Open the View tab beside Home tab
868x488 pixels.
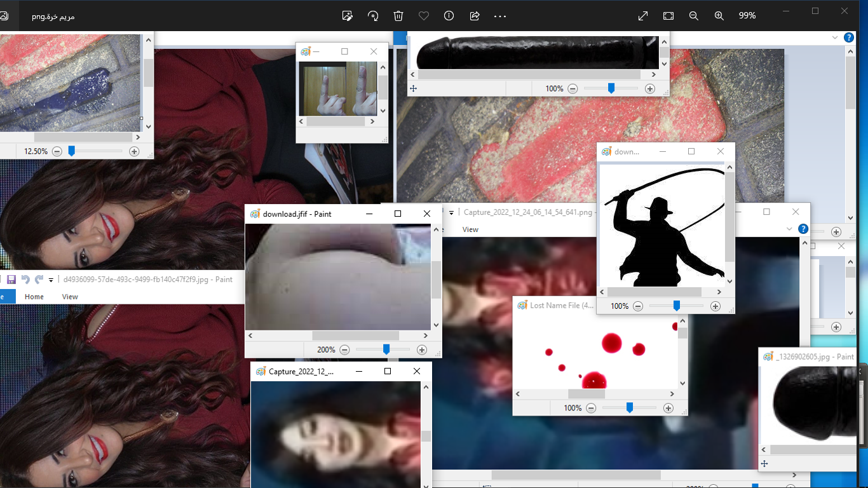pos(70,297)
